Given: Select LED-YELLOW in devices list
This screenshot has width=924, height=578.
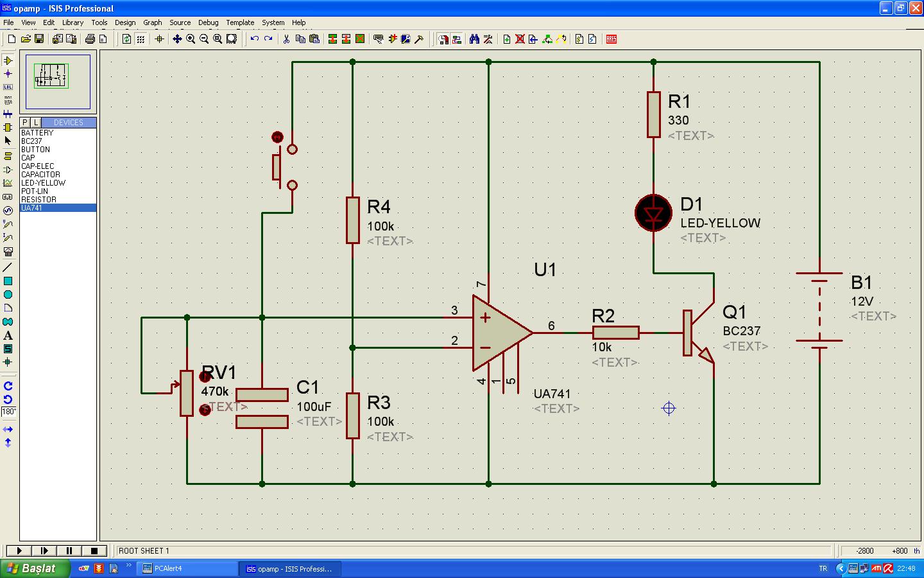Looking at the screenshot, I should tap(58, 183).
